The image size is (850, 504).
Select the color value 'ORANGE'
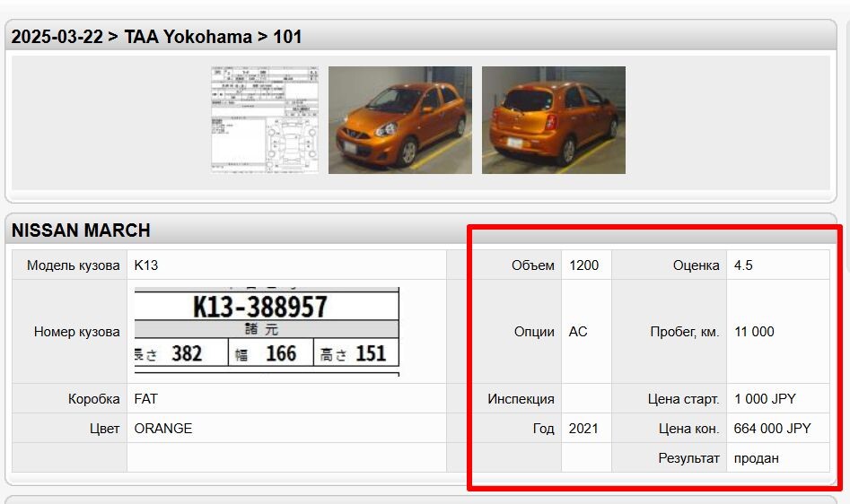(x=163, y=429)
